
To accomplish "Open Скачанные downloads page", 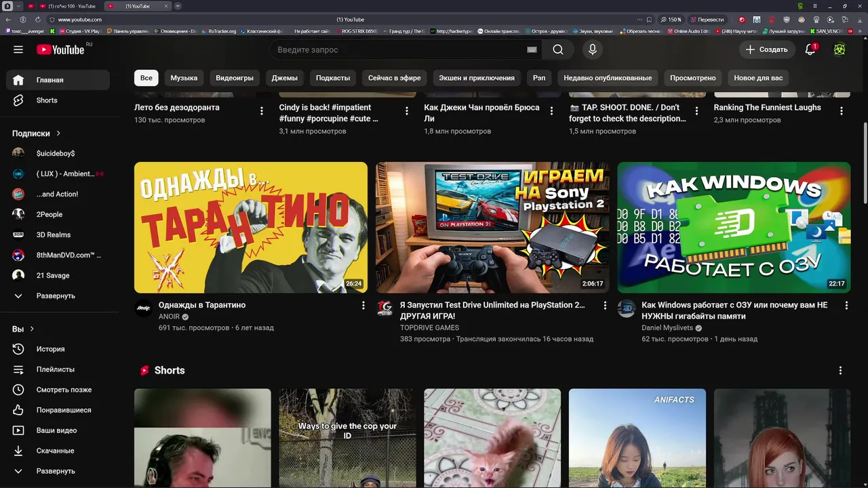I will pos(58,451).
